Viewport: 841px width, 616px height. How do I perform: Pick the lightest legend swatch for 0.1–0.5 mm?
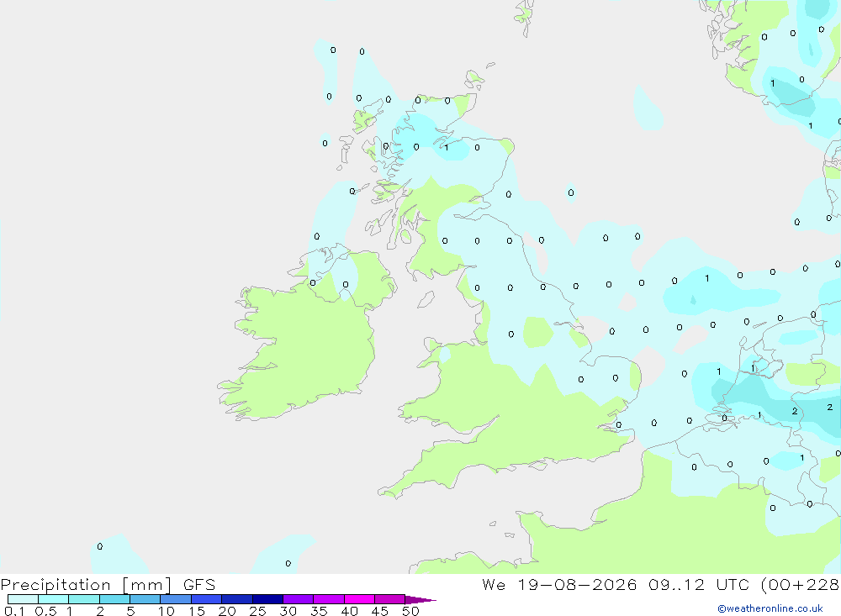coord(23,599)
